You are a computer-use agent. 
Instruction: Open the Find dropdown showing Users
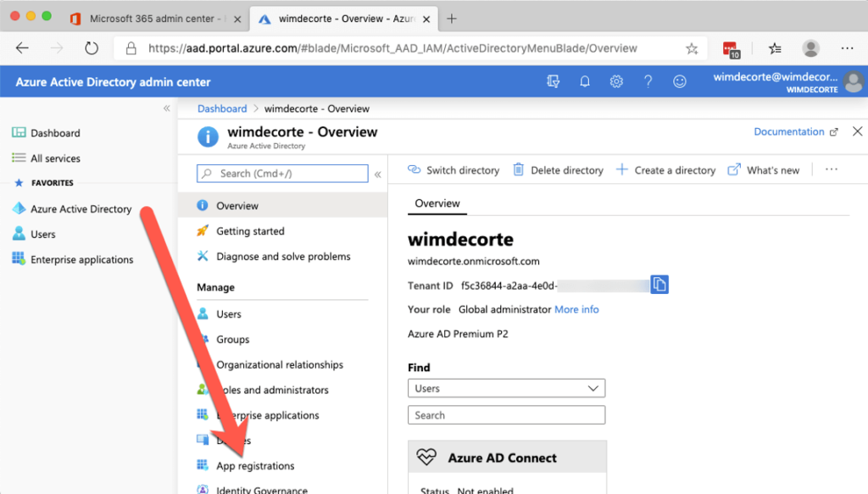click(506, 387)
